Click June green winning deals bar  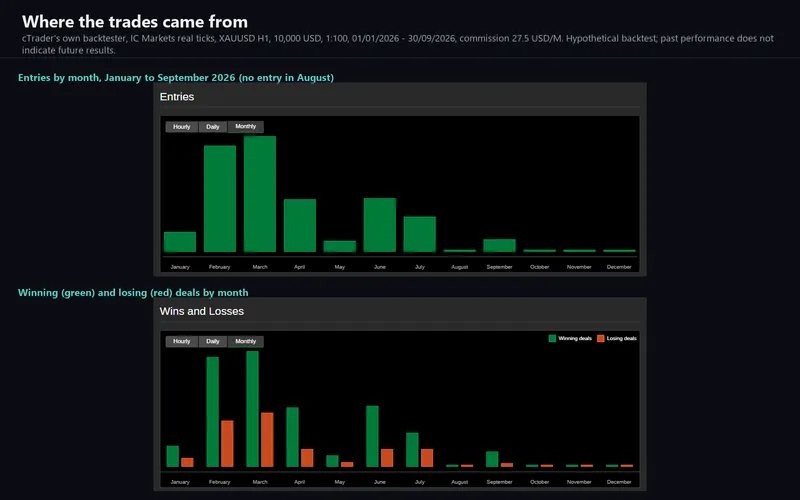[x=372, y=436]
